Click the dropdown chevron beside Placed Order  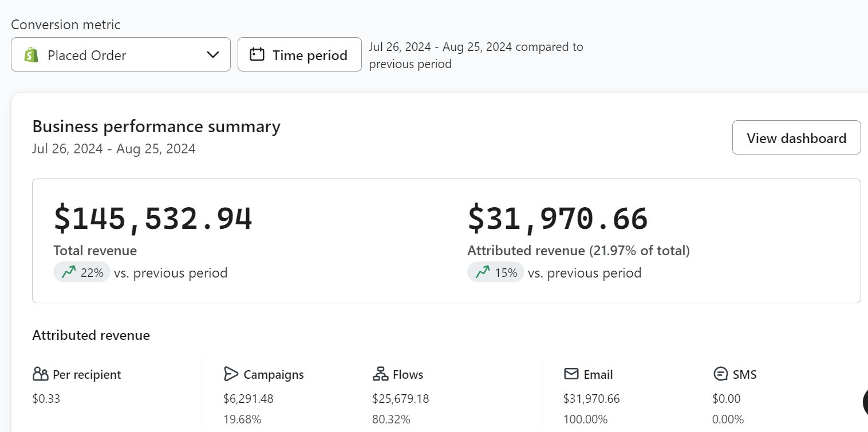point(212,55)
